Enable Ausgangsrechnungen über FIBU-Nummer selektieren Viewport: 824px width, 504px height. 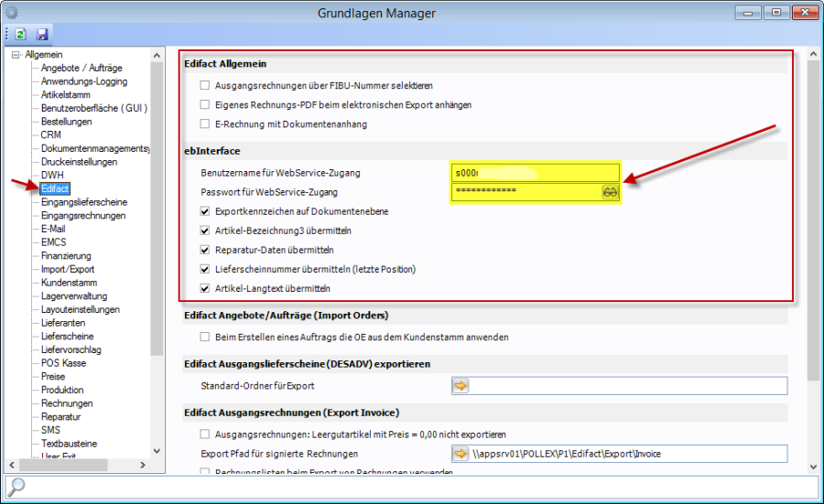[x=205, y=85]
